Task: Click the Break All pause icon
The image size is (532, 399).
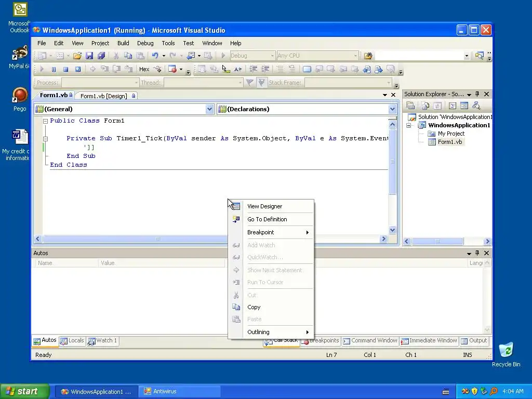Action: [54, 69]
